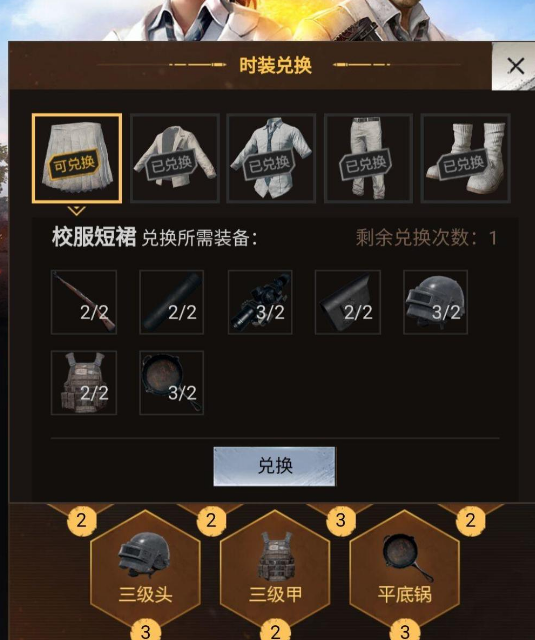Click the frying pan requirement slot
535x640 pixels.
(171, 383)
